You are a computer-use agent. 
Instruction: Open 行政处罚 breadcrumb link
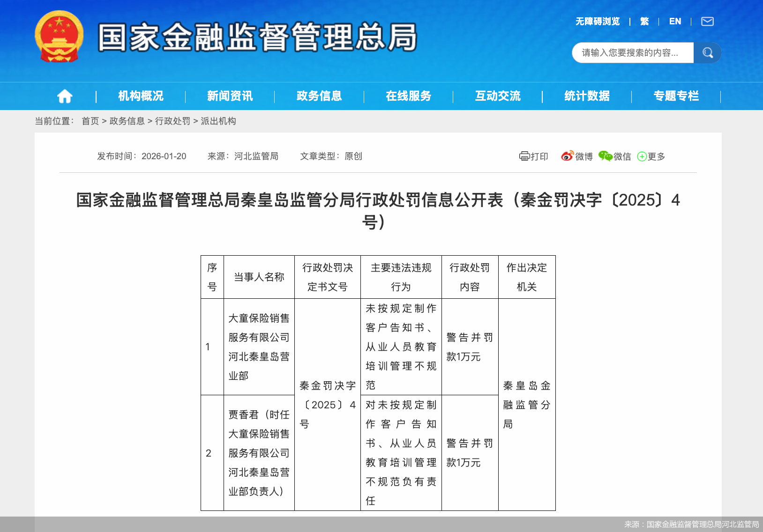tap(174, 121)
